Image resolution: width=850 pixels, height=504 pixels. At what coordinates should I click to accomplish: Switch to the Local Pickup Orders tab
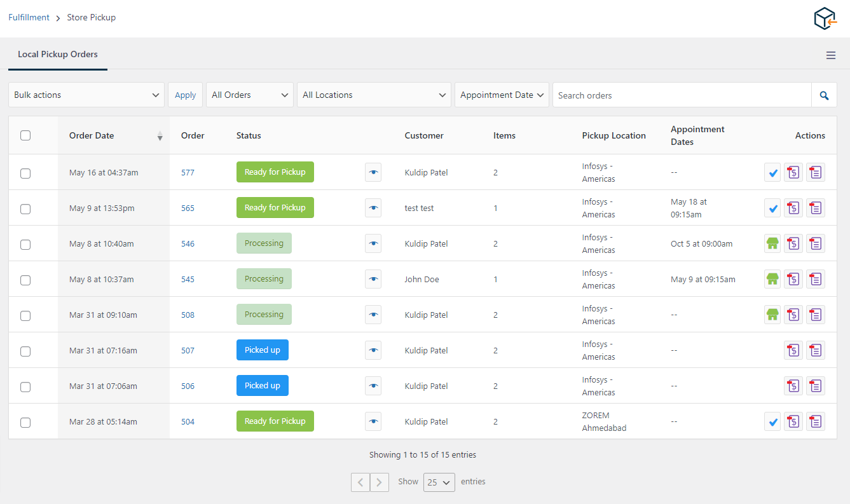57,55
